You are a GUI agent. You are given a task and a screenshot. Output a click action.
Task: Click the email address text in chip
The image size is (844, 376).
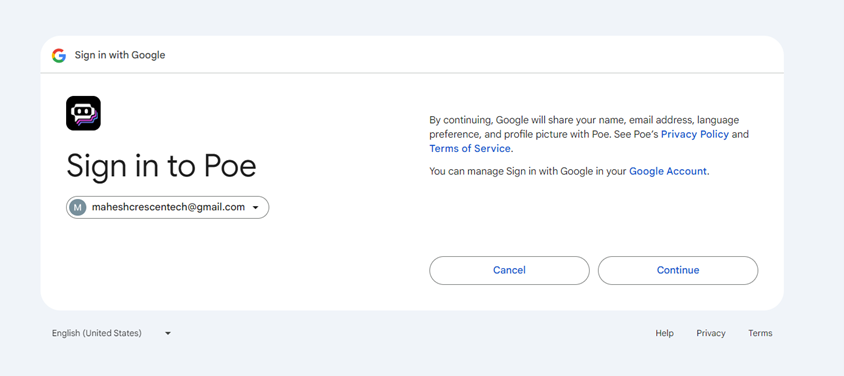coord(168,207)
